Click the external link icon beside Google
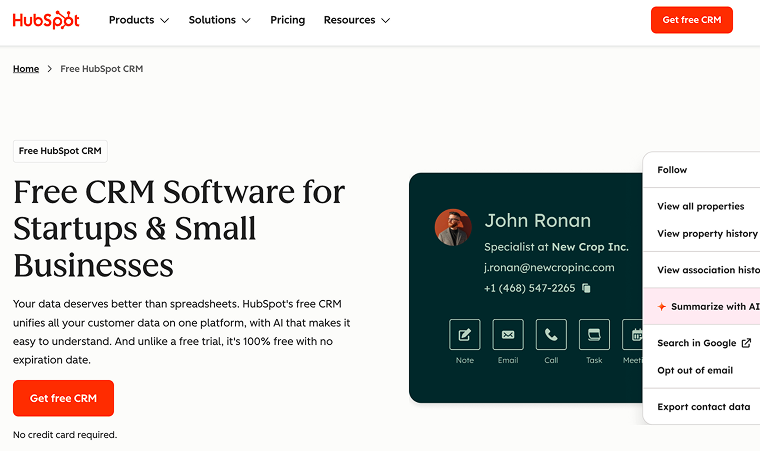This screenshot has width=760, height=451. [746, 343]
